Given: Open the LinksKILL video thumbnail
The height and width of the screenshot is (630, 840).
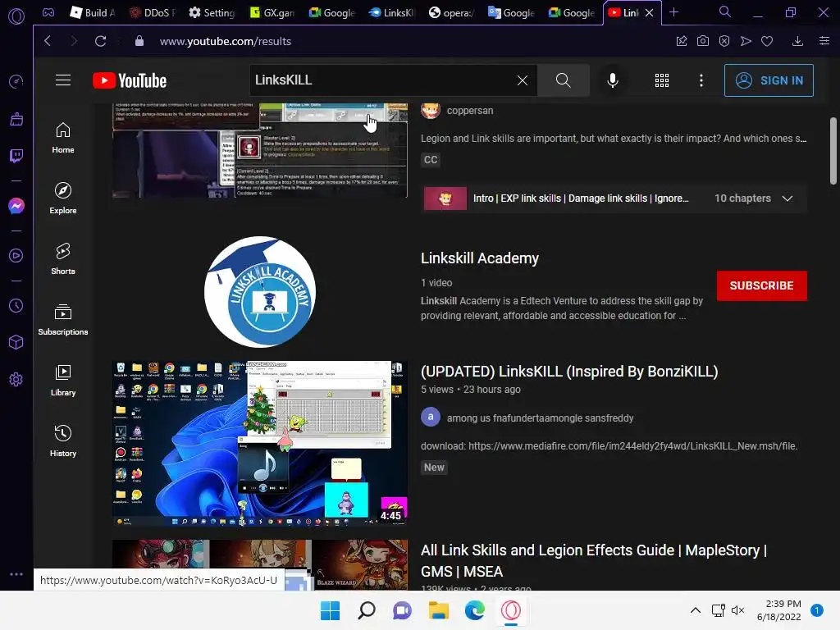Looking at the screenshot, I should 260,443.
